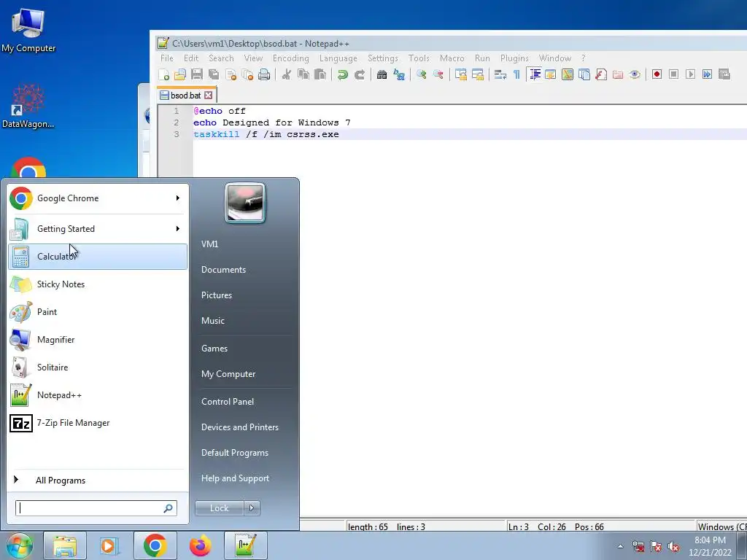Viewport: 747px width, 560px height.
Task: Paste clipboard toolbar icon
Action: pyautogui.click(x=321, y=74)
